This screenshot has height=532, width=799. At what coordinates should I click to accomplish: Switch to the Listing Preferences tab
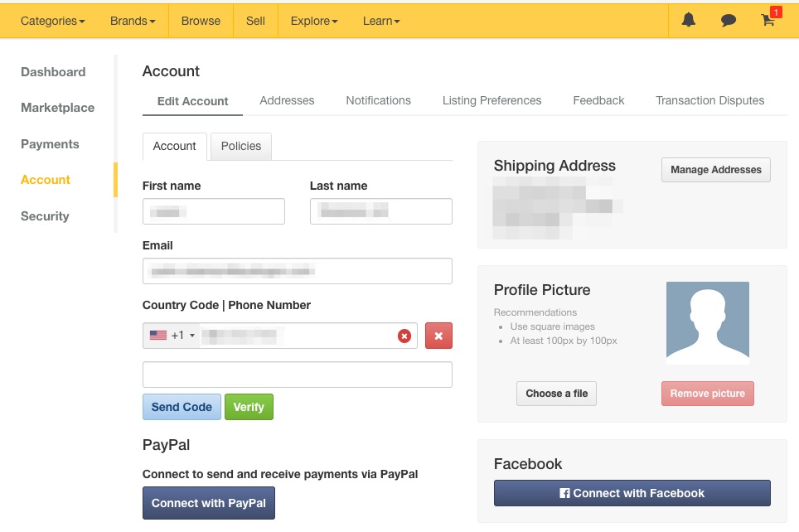492,100
